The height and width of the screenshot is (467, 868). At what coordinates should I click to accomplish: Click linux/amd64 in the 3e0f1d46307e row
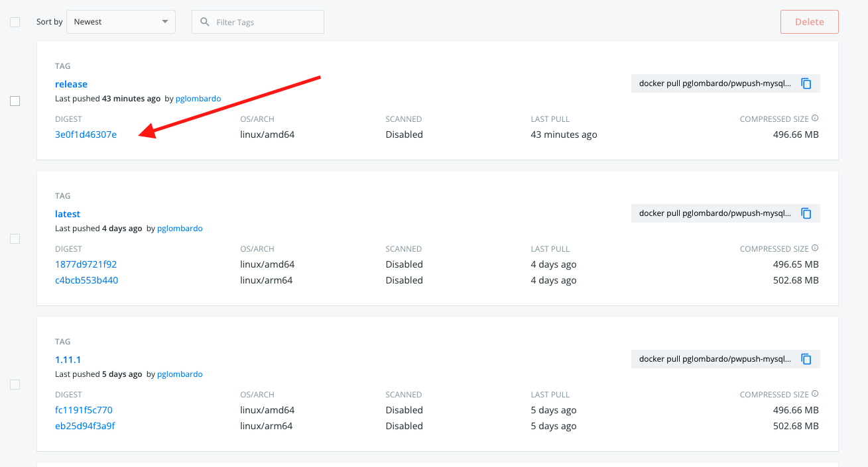(267, 134)
